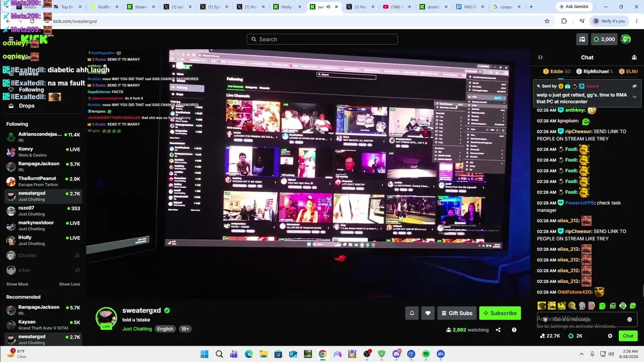The image size is (644, 362).
Task: Open Spotify from the taskbar
Action: (426, 354)
